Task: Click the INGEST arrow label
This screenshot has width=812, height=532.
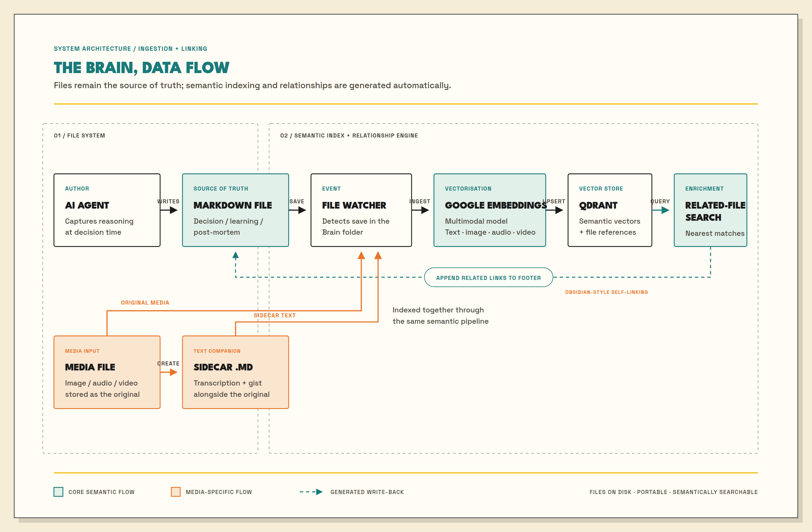Action: (420, 201)
